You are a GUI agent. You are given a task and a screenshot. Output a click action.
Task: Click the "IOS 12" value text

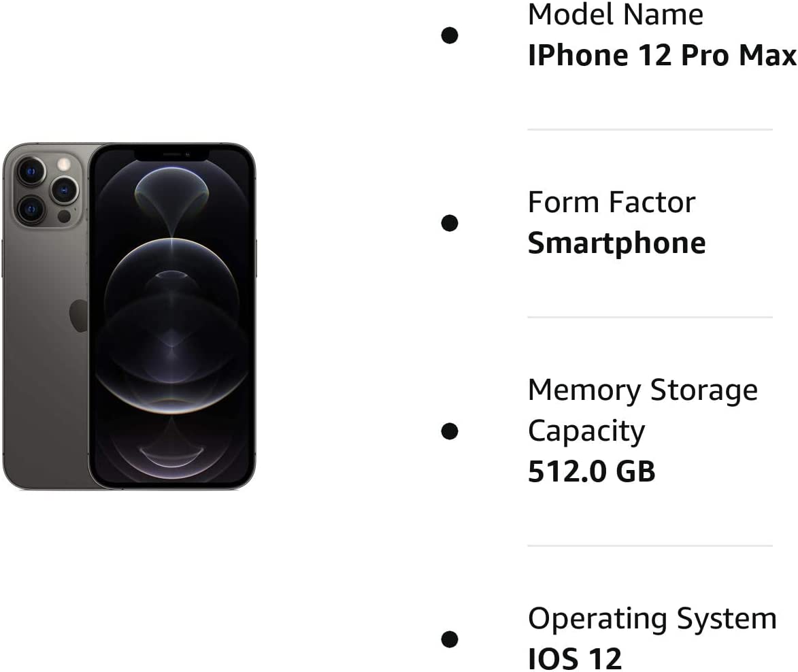point(575,658)
